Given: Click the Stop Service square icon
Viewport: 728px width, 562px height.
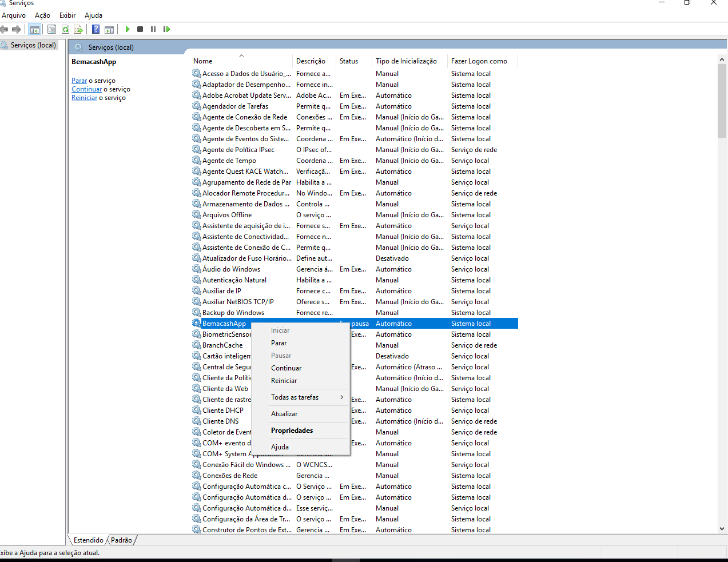Looking at the screenshot, I should tap(140, 29).
